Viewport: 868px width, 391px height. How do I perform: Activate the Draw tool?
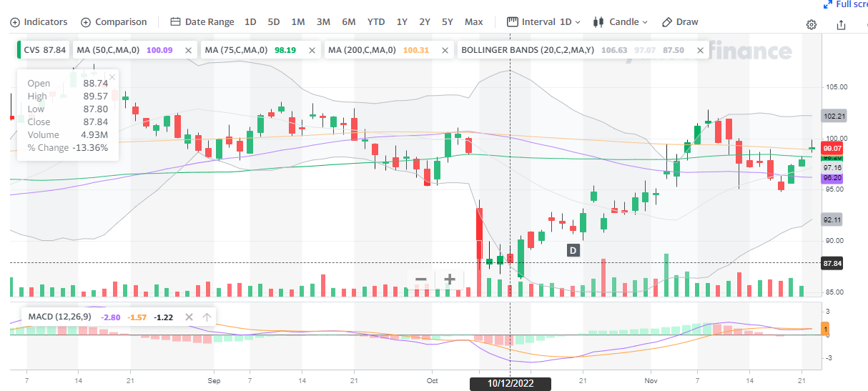pyautogui.click(x=679, y=22)
